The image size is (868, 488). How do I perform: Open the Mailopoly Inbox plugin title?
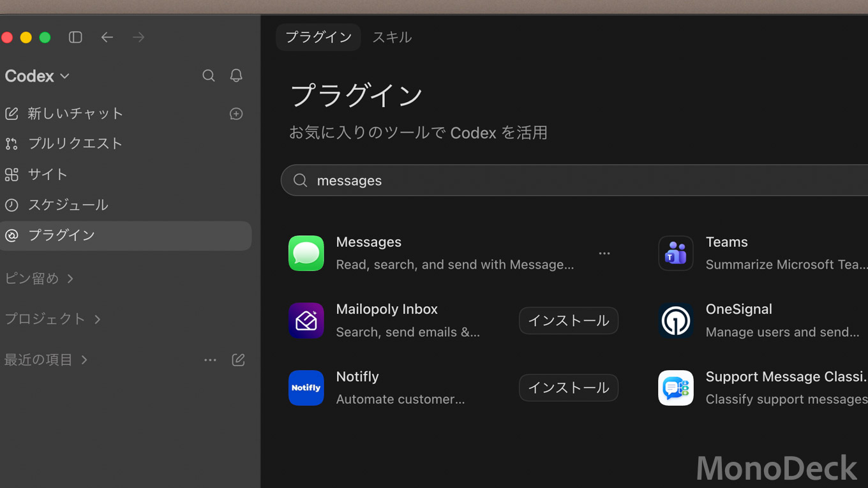click(387, 309)
